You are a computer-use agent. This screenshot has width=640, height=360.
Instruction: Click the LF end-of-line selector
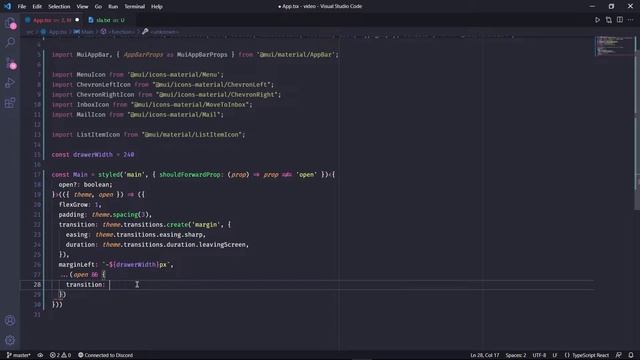tap(555, 355)
